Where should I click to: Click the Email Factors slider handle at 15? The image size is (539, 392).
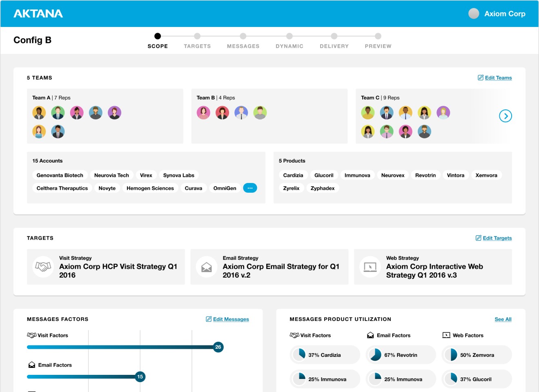coord(140,376)
